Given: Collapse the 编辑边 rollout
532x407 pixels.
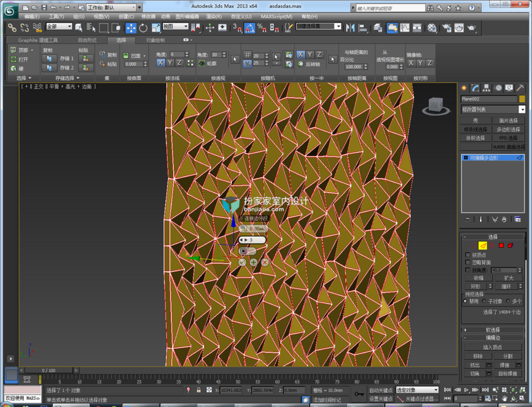Looking at the screenshot, I should 492,337.
